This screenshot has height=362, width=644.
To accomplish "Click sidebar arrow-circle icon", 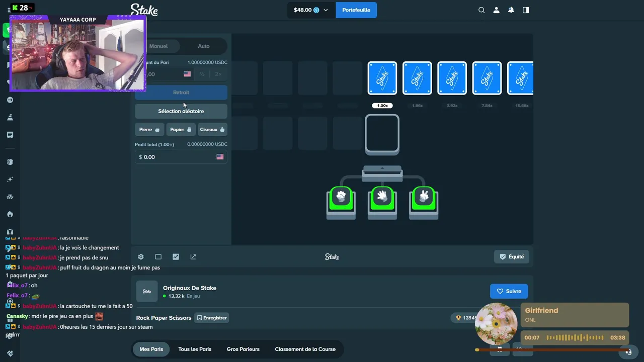I will point(10,100).
